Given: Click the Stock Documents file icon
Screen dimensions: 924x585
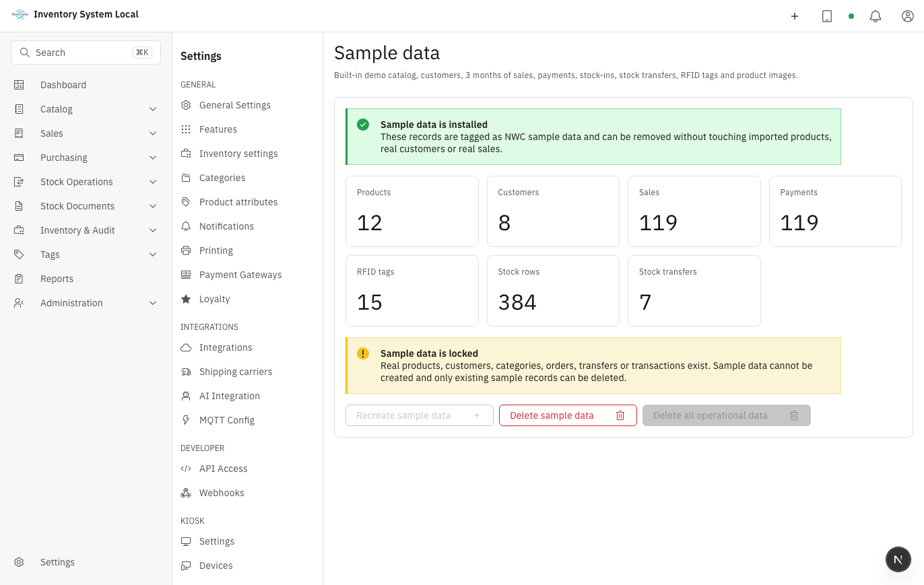Looking at the screenshot, I should (x=19, y=206).
